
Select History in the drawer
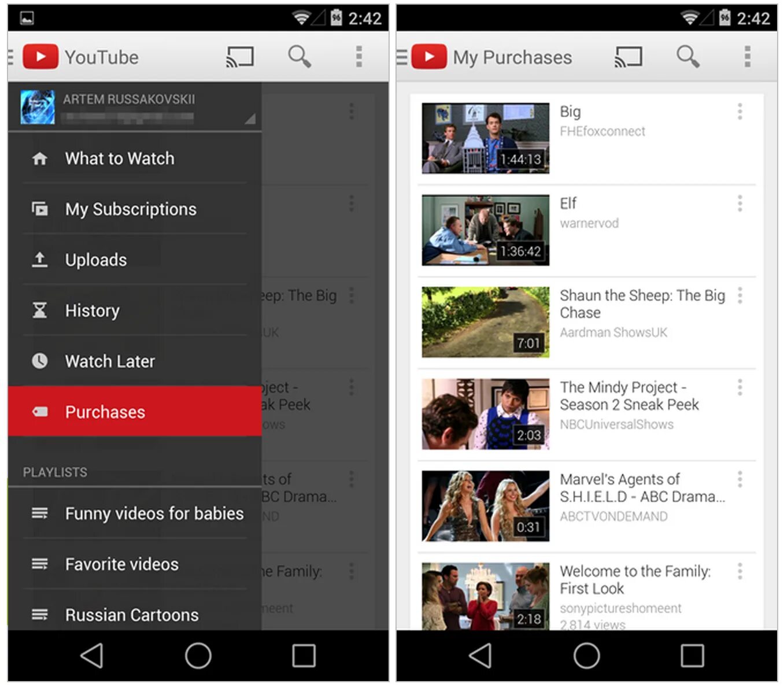click(x=135, y=310)
